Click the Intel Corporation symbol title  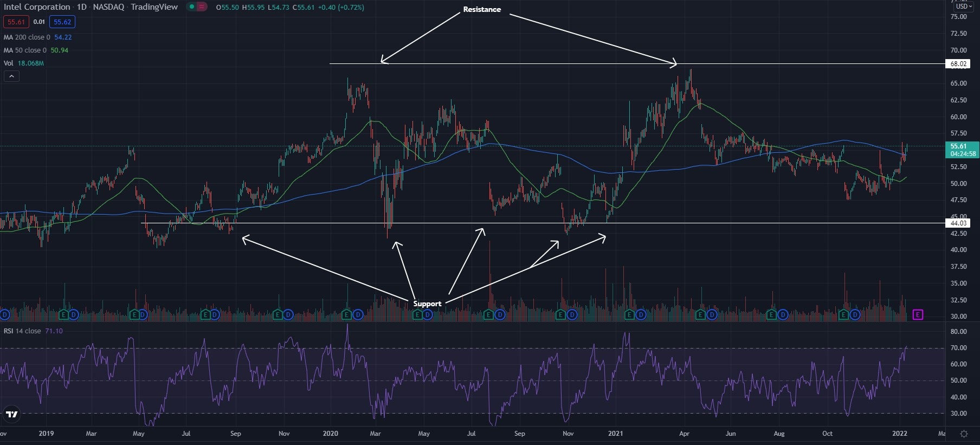click(37, 7)
